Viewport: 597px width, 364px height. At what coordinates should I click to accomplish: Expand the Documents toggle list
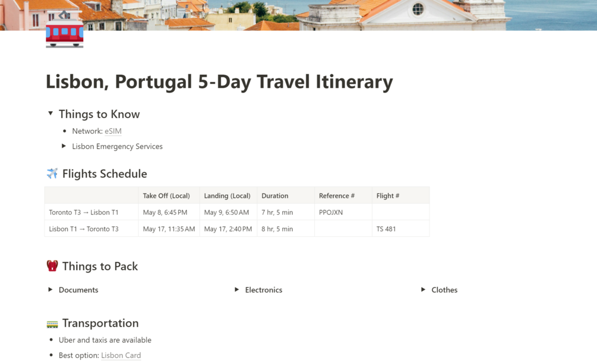point(50,290)
